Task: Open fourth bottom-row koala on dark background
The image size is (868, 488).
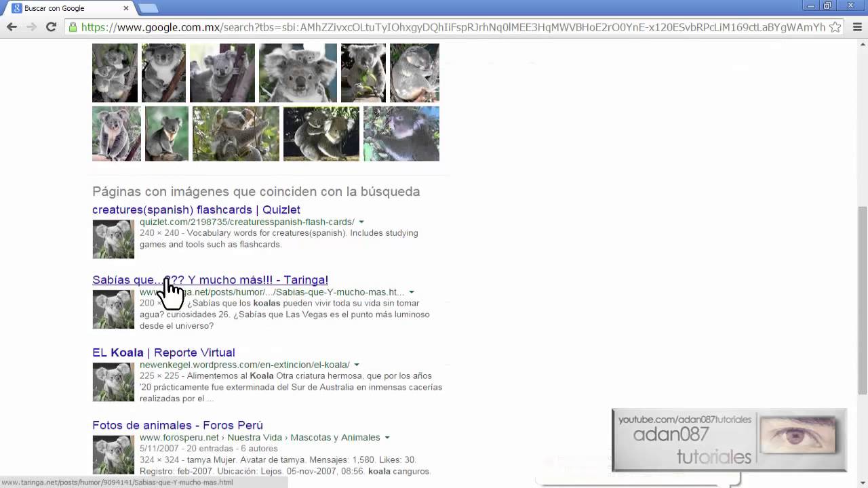Action: click(x=321, y=134)
